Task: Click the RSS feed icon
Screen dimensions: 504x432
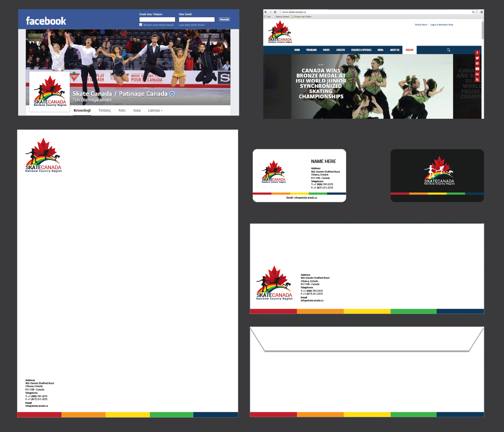Action: coord(477,79)
